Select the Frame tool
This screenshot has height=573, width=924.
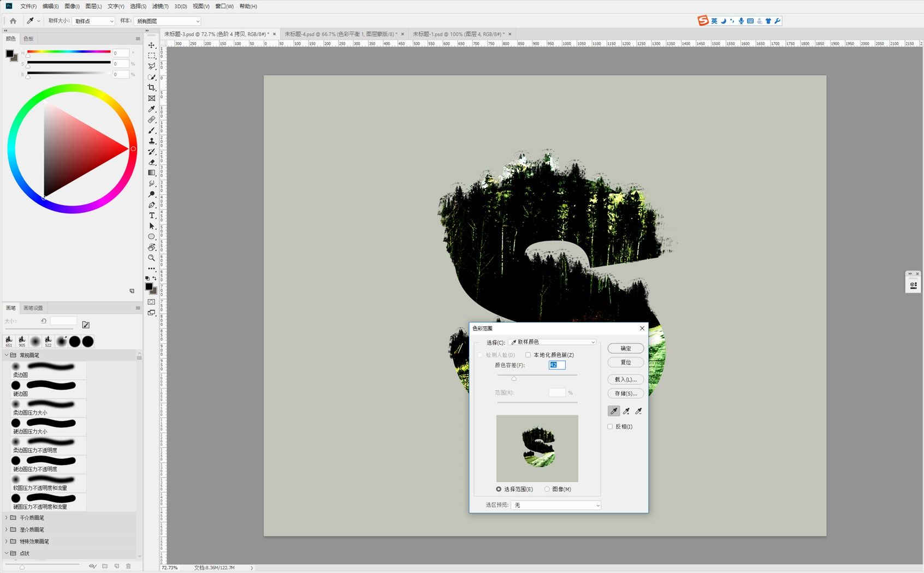click(152, 98)
